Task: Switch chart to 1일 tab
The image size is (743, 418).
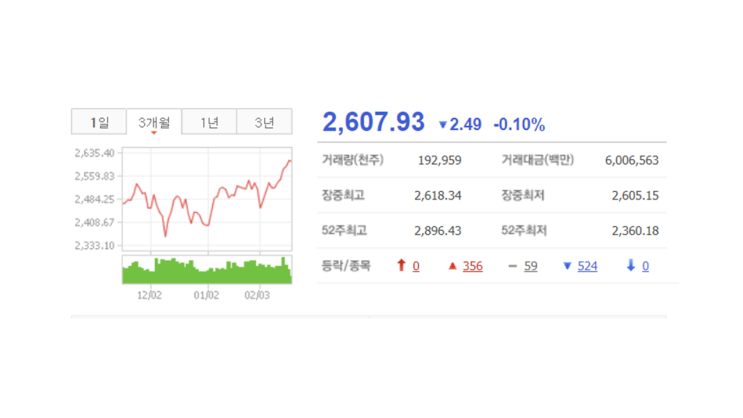Action: pos(99,122)
